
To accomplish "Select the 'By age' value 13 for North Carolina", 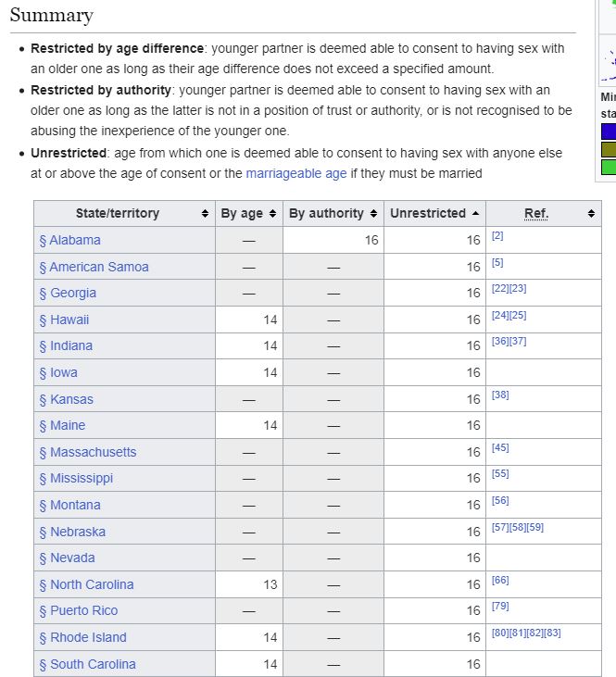I will [270, 584].
